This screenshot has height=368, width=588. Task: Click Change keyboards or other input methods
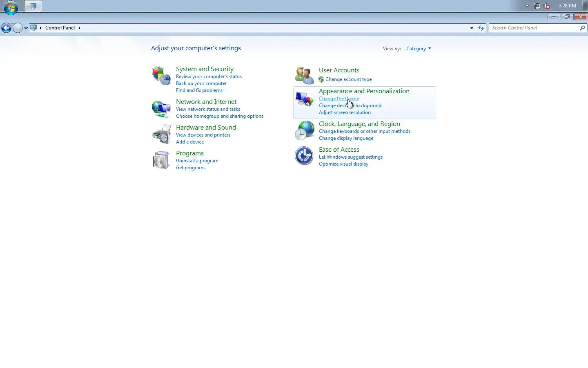(365, 131)
